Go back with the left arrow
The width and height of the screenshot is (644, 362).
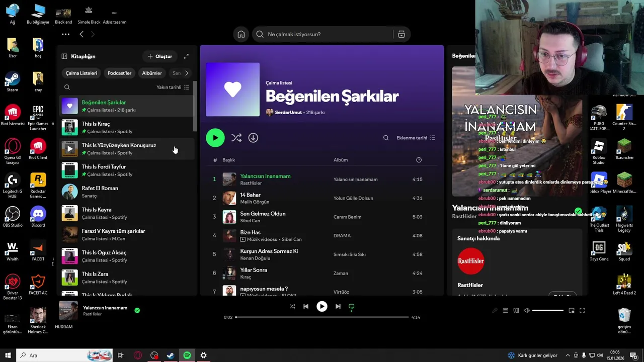[x=82, y=34]
